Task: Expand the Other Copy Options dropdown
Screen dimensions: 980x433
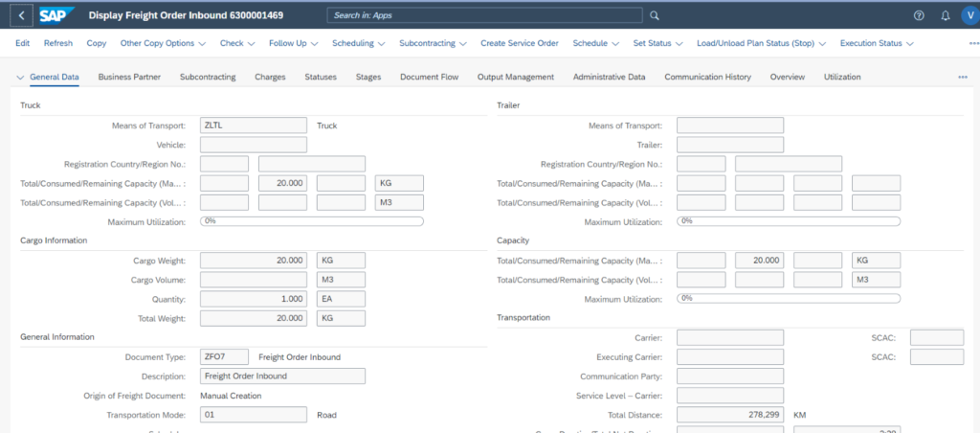Action: click(163, 43)
